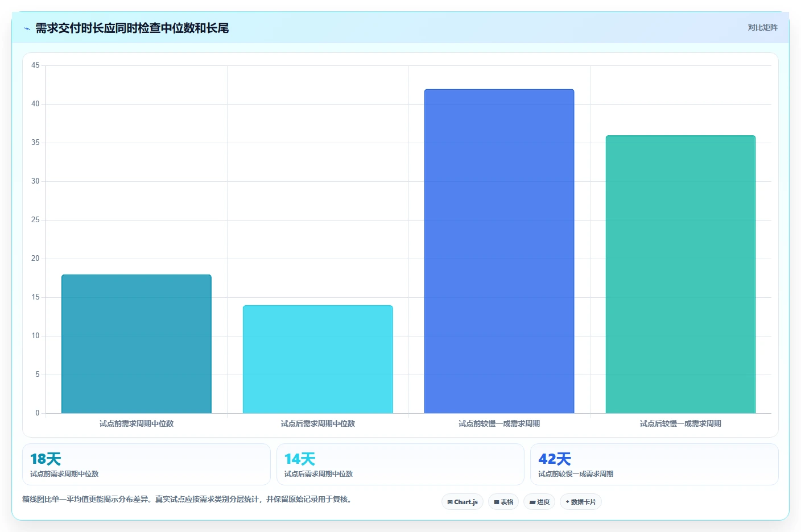Open the 14天 stat card
The width and height of the screenshot is (801, 532).
pyautogui.click(x=400, y=464)
